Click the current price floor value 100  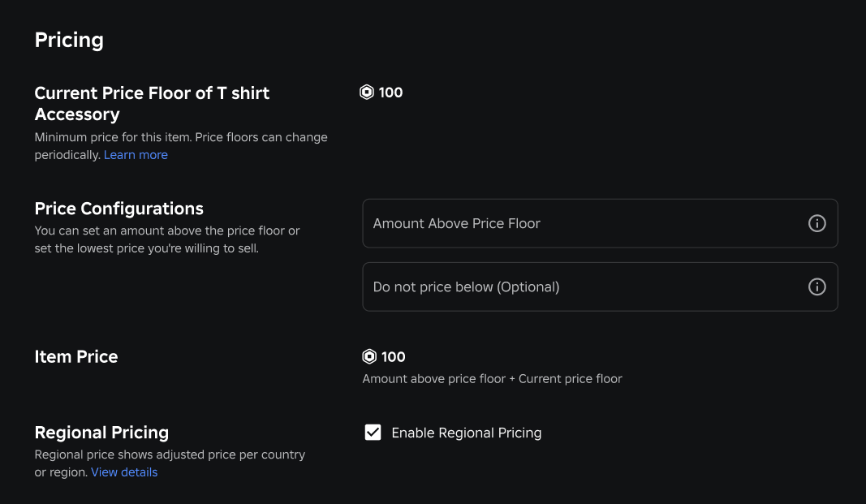click(x=390, y=93)
